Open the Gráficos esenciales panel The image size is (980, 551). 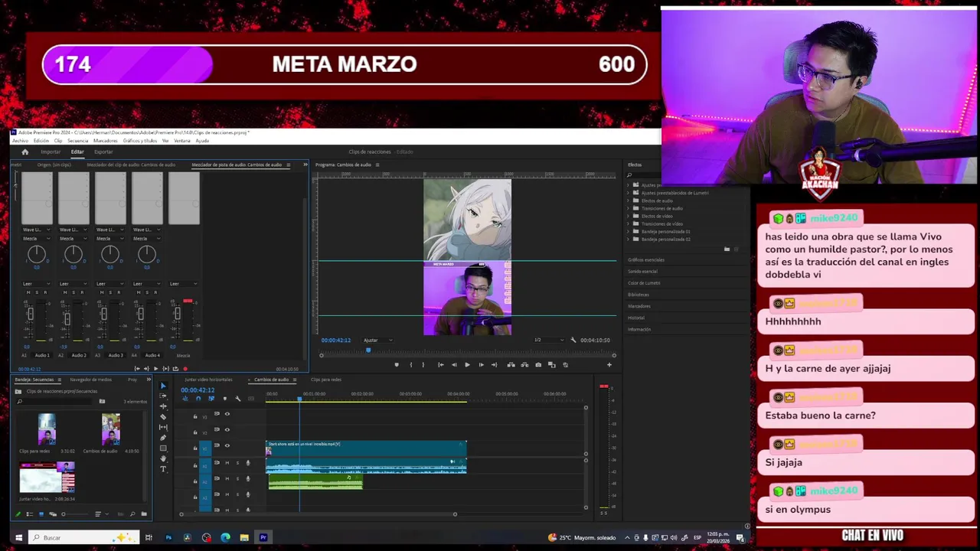tap(646, 260)
